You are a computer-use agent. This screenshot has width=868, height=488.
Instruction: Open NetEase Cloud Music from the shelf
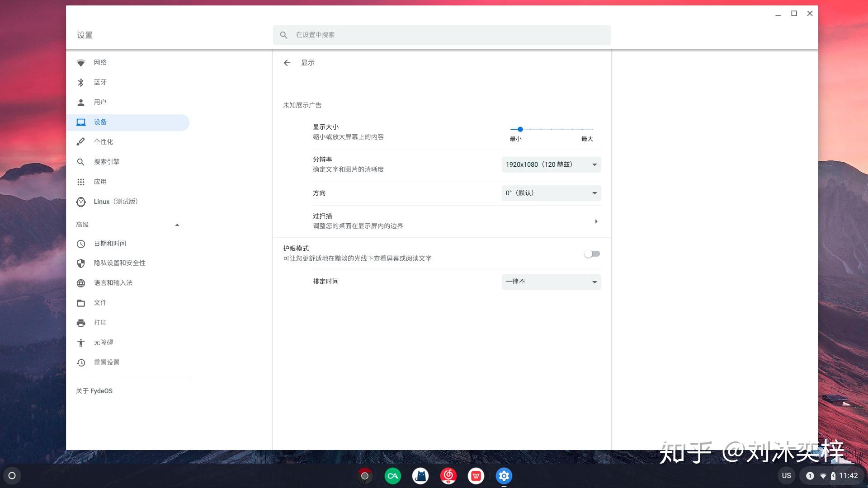coord(448,475)
